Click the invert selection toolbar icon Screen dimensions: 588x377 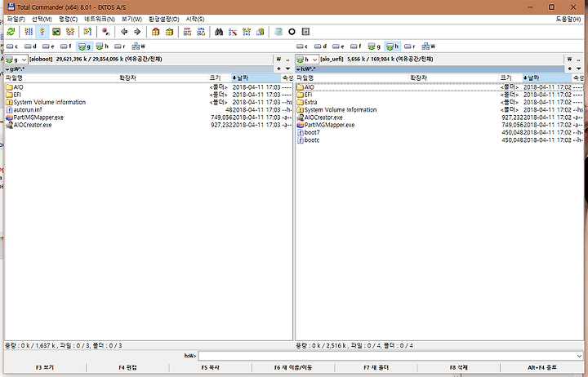87,32
